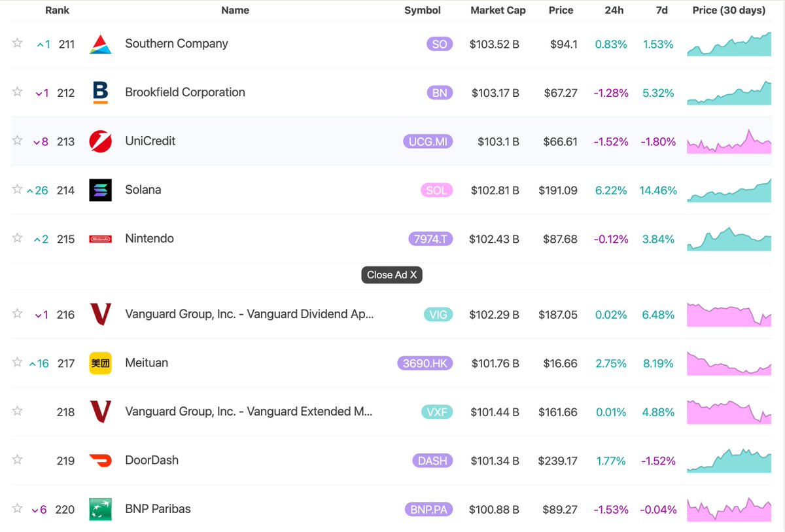The image size is (785, 532).
Task: Click the UniCredit logo icon
Action: click(100, 141)
